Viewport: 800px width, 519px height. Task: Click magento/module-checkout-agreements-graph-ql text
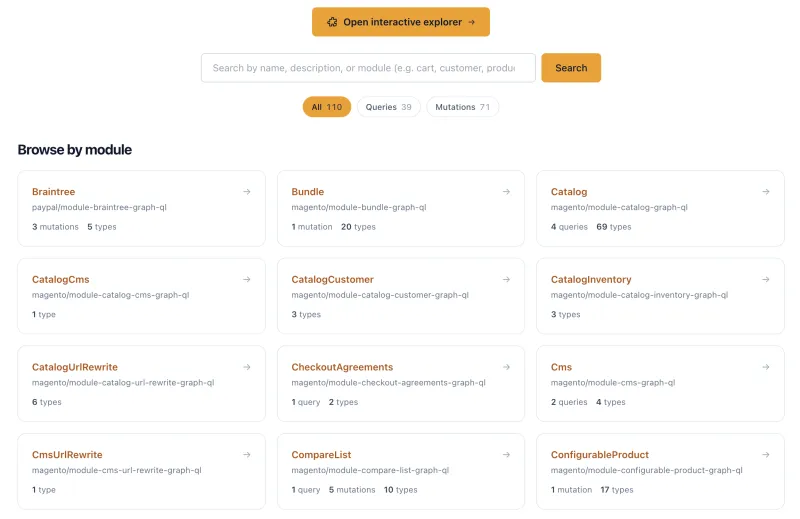388,383
